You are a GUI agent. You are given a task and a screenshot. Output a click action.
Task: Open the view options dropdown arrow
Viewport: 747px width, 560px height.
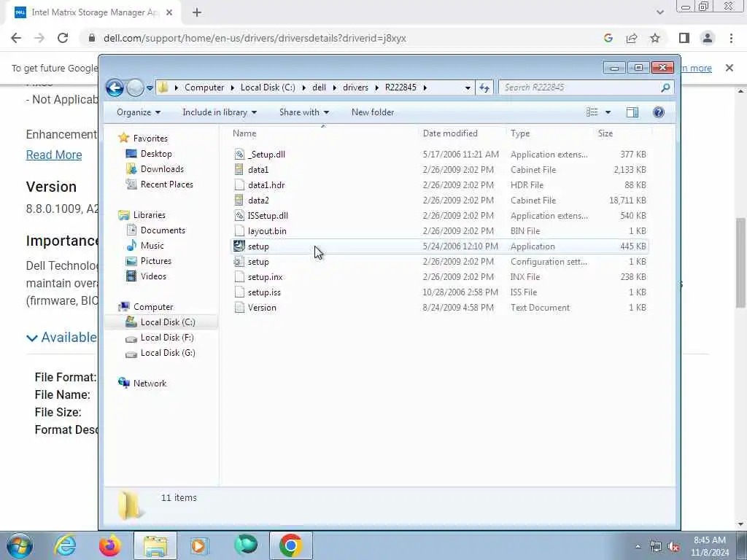pyautogui.click(x=608, y=112)
